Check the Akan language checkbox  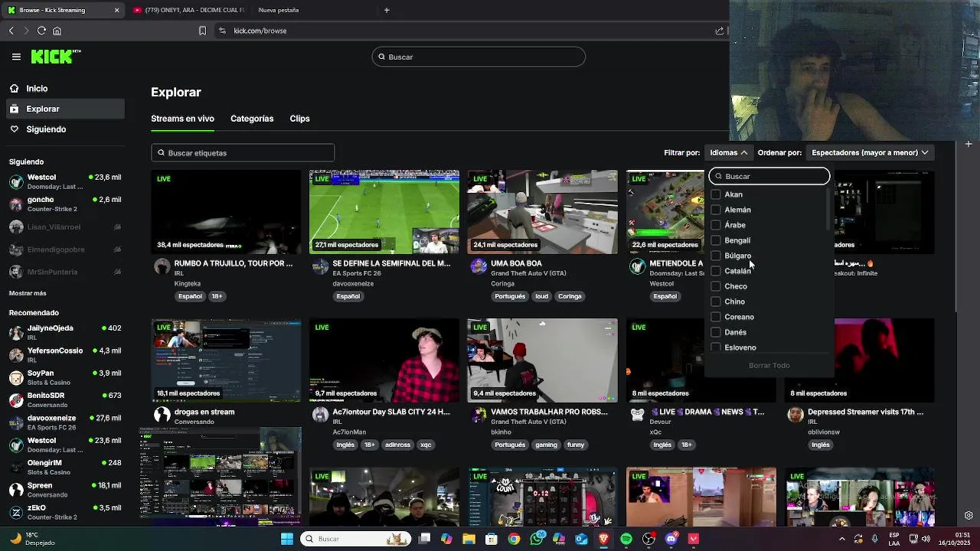[x=716, y=194]
